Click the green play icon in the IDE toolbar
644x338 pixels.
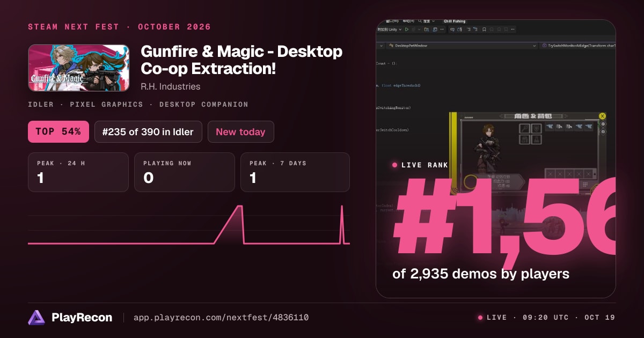(407, 30)
